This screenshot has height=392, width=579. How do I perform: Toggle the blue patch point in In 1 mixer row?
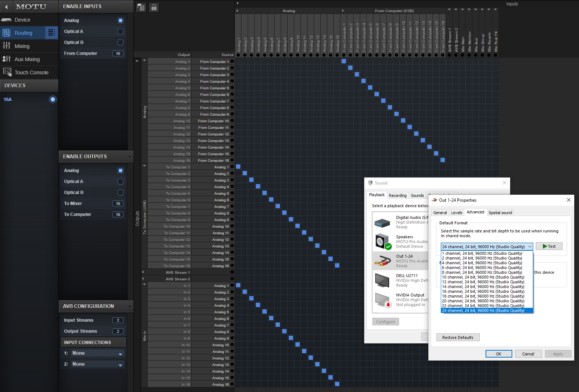point(238,285)
